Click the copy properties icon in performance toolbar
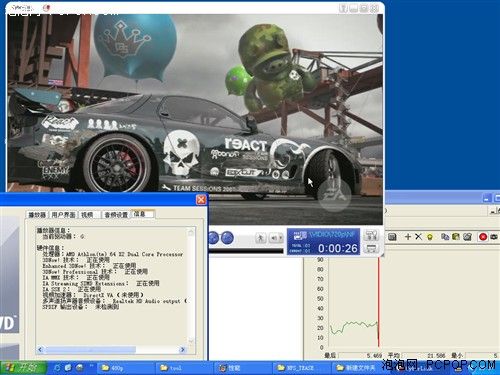This screenshot has height=375, width=500. pos(445,236)
